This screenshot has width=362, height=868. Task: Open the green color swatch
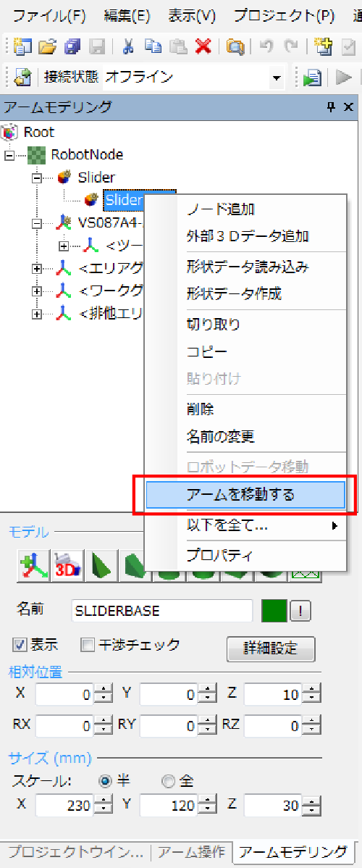pos(274,611)
